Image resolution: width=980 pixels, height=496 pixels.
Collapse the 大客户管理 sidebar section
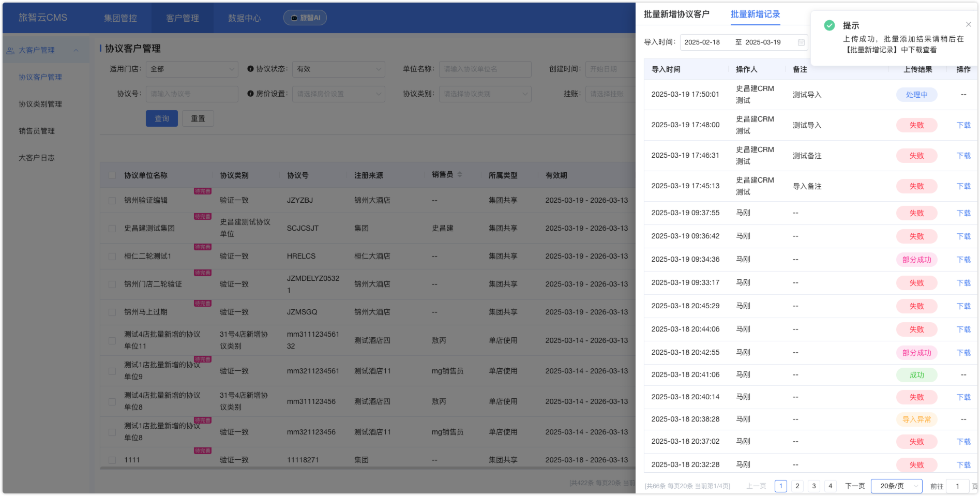pos(76,51)
